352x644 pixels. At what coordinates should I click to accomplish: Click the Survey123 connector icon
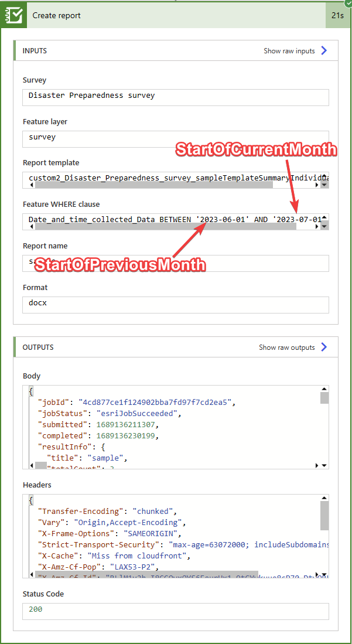(x=13, y=15)
